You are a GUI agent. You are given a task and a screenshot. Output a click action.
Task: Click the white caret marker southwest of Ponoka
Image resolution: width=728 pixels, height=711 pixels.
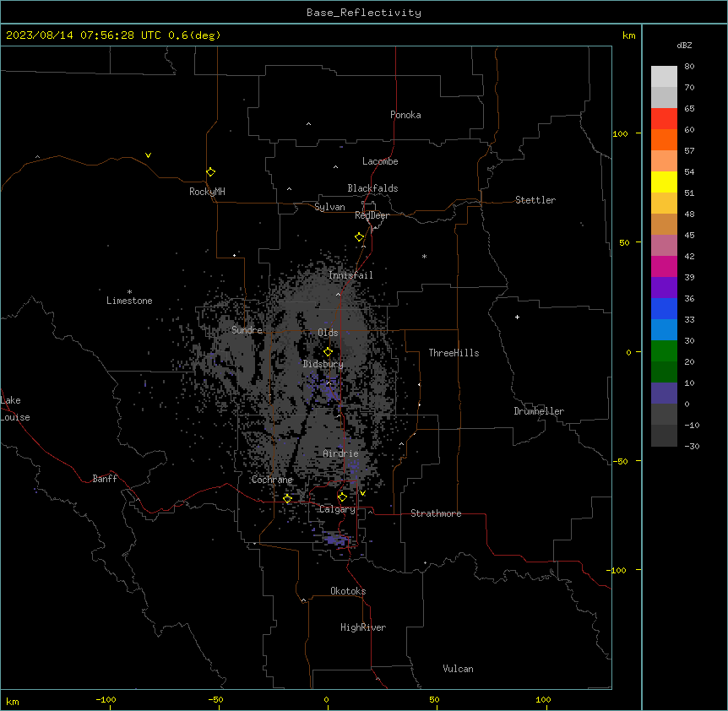coord(309,124)
